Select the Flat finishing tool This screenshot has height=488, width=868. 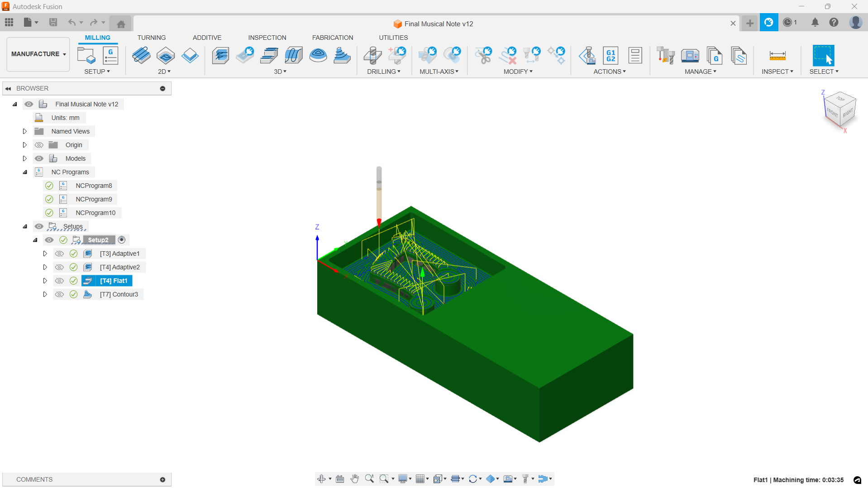[269, 55]
